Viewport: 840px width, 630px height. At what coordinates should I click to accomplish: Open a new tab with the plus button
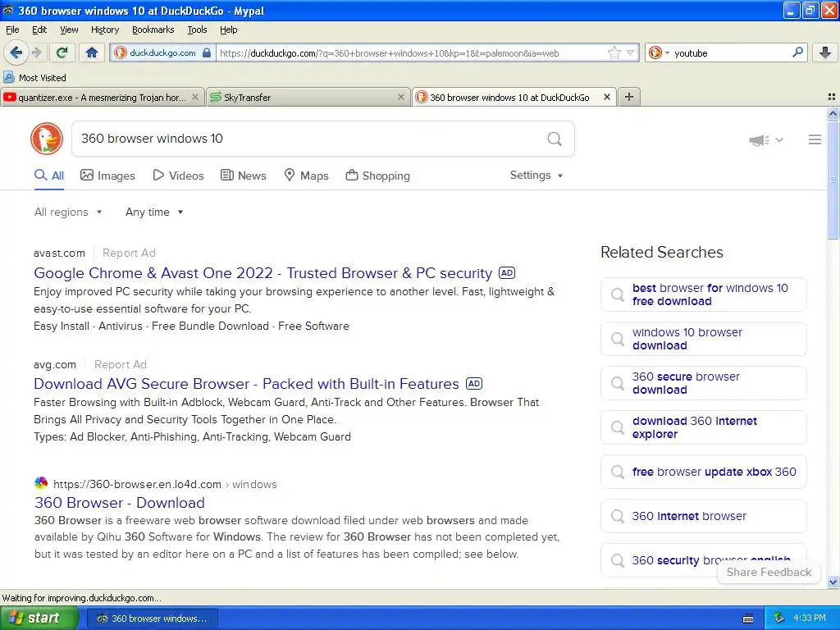(x=629, y=97)
